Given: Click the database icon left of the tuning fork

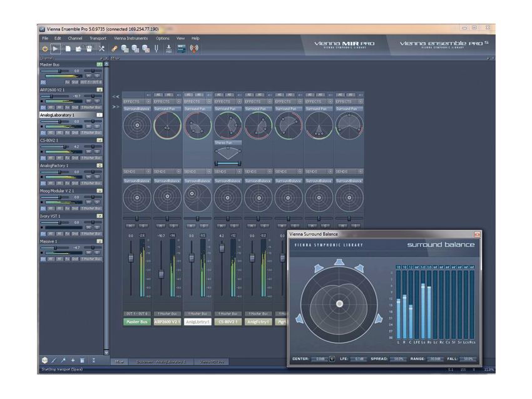Looking at the screenshot, I should 146,49.
